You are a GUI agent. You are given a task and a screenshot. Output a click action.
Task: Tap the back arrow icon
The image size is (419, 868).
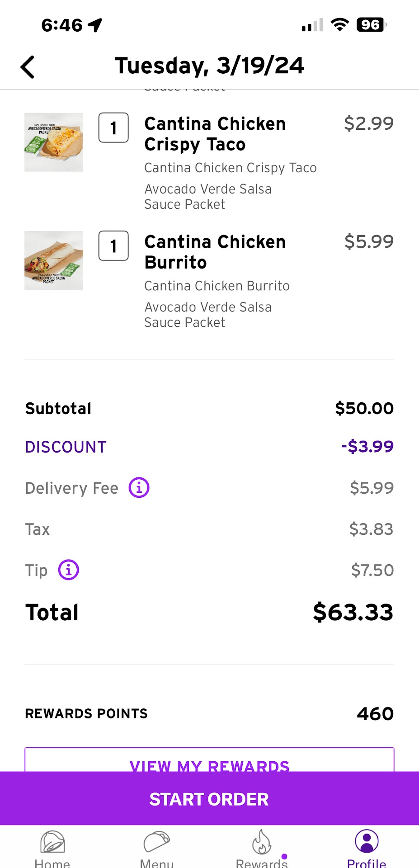pyautogui.click(x=28, y=67)
